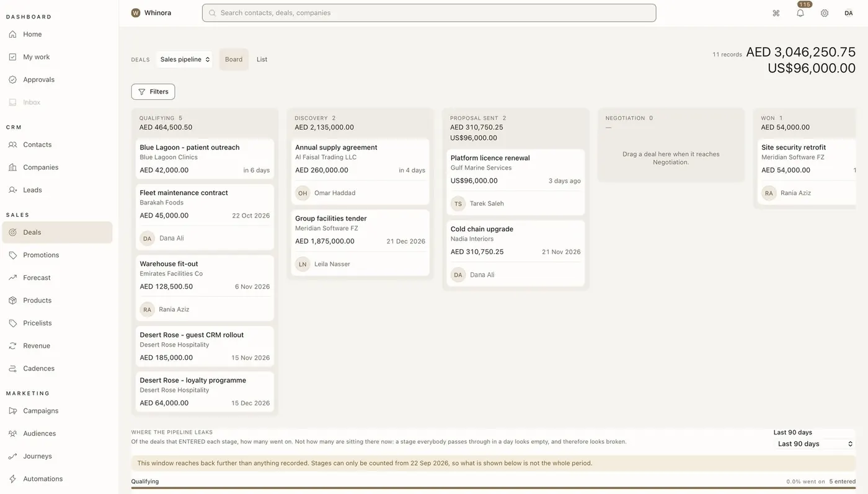
Task: Click the Promotions tag icon
Action: point(12,255)
